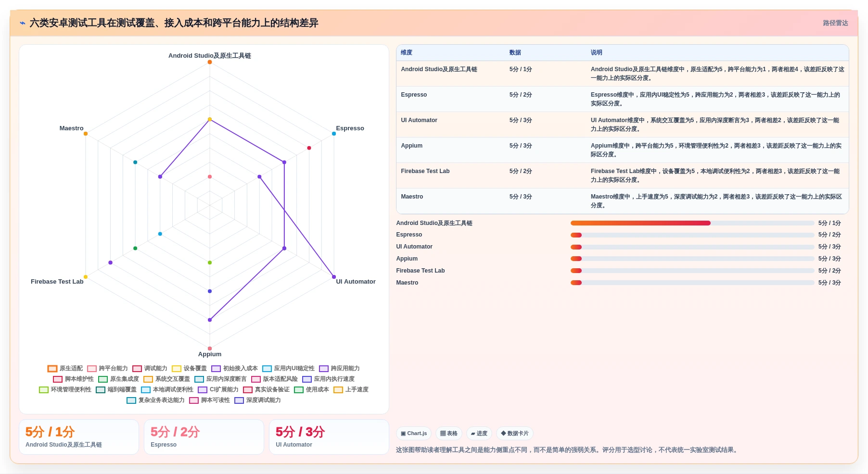Click the Appium progress bar
The width and height of the screenshot is (868, 474).
(x=692, y=259)
